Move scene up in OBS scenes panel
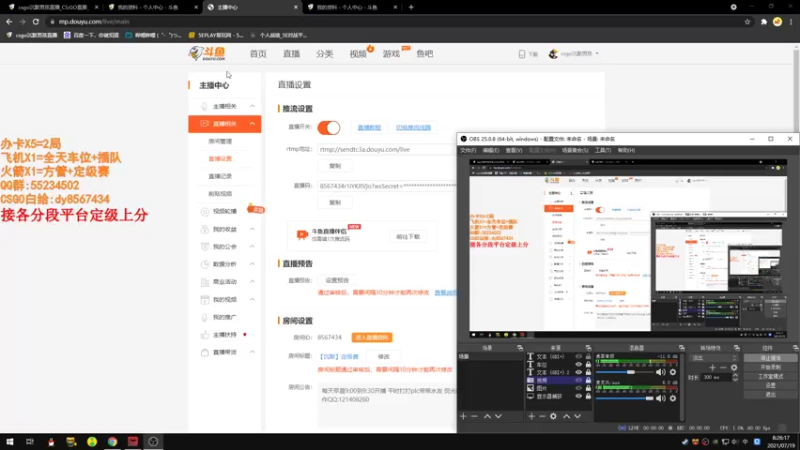 click(x=487, y=416)
